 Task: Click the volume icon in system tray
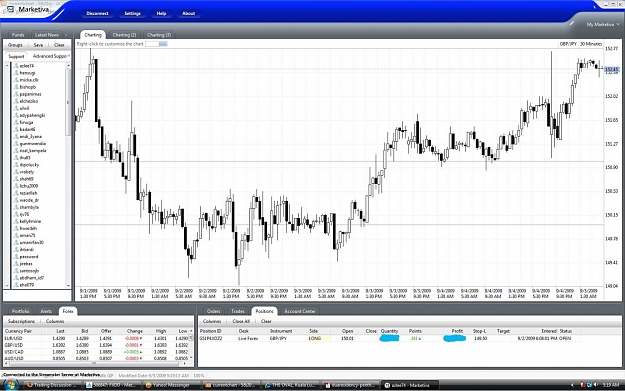(x=596, y=385)
